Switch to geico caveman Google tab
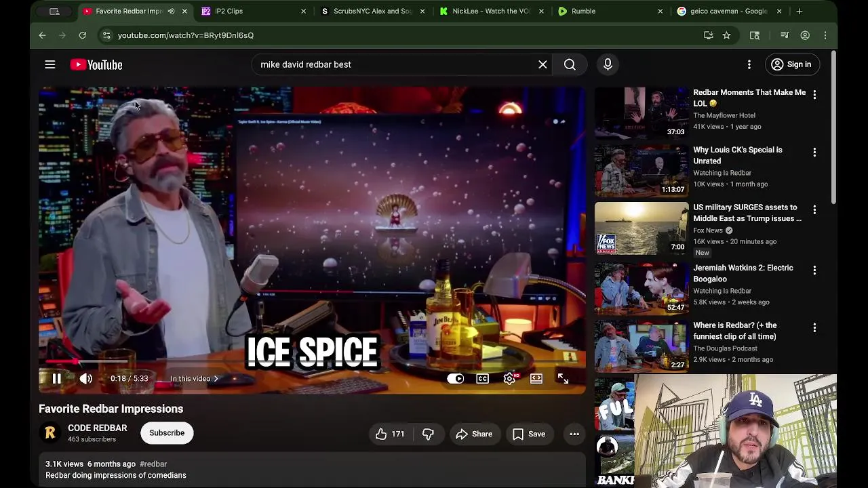 [x=729, y=11]
